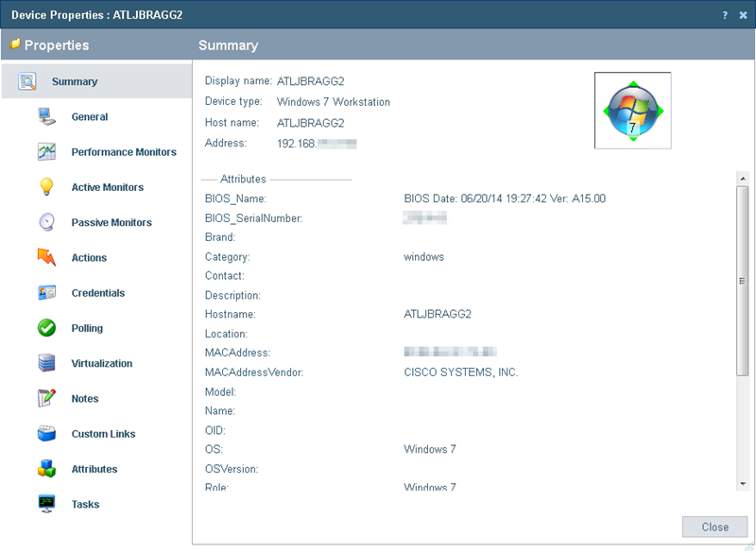
Task: Click the help question mark button
Action: point(725,14)
